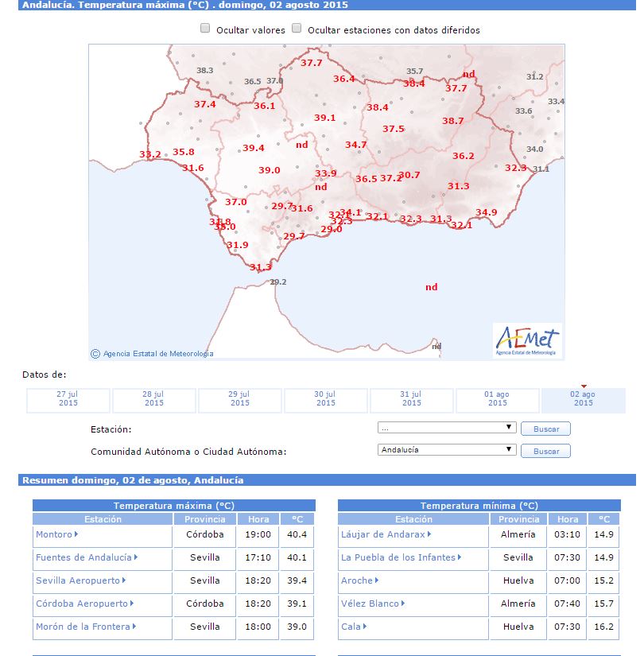The image size is (644, 656).
Task: Click the arrow icon beside Sevilla Aeropuerto
Action: tap(124, 581)
